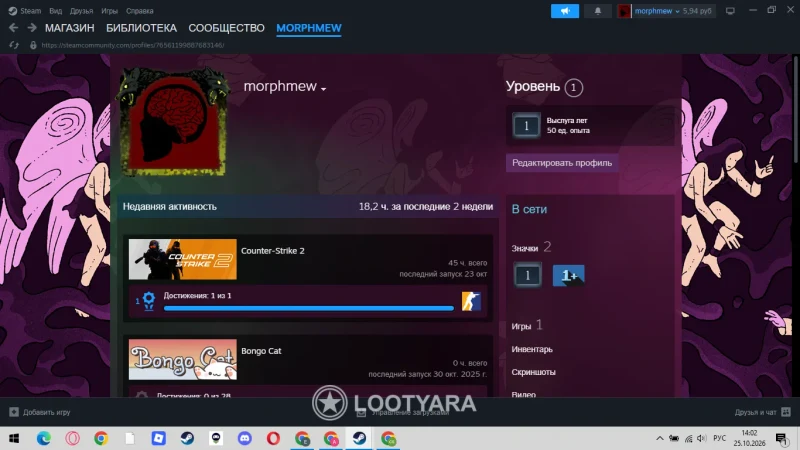Open the Bongo Cat game thumbnail

click(183, 359)
